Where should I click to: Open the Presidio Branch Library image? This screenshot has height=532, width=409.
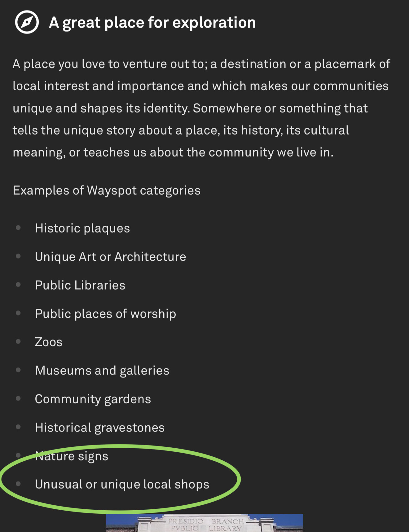(x=205, y=523)
